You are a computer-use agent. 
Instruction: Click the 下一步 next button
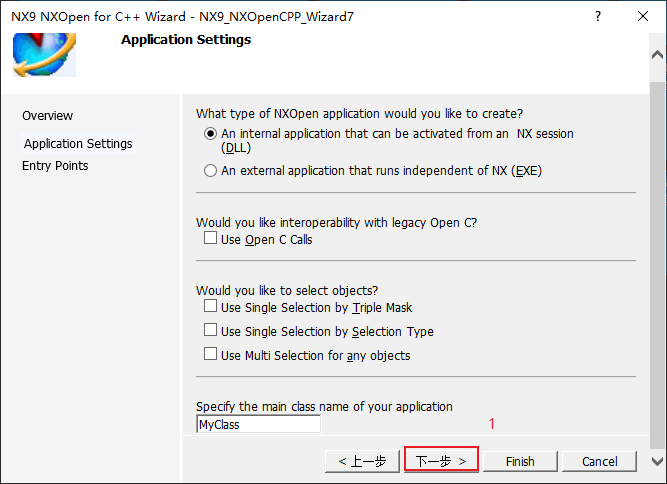click(x=441, y=461)
